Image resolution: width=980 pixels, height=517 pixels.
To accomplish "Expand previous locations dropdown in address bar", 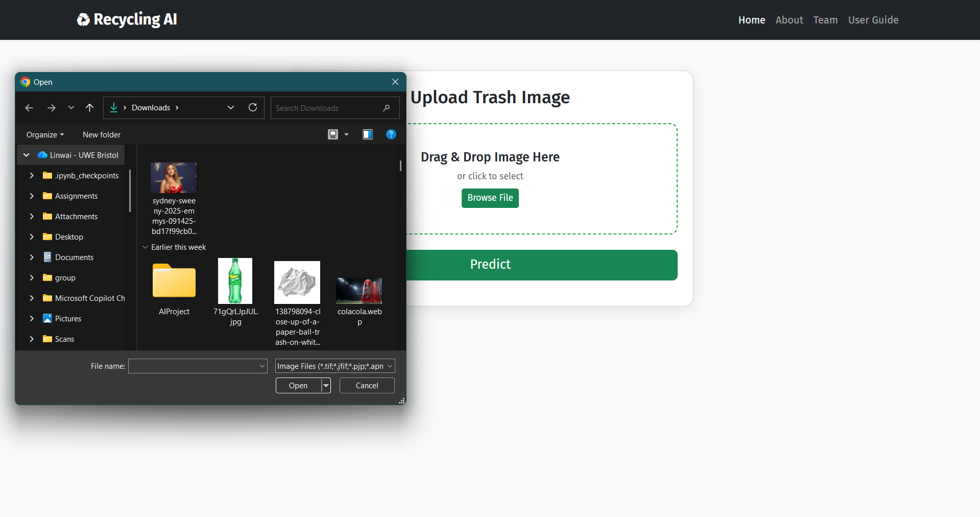I will [x=231, y=108].
